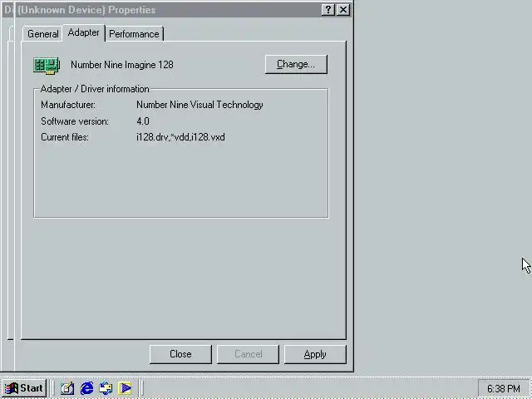
Task: Click the Current files: label
Action: [x=65, y=137]
